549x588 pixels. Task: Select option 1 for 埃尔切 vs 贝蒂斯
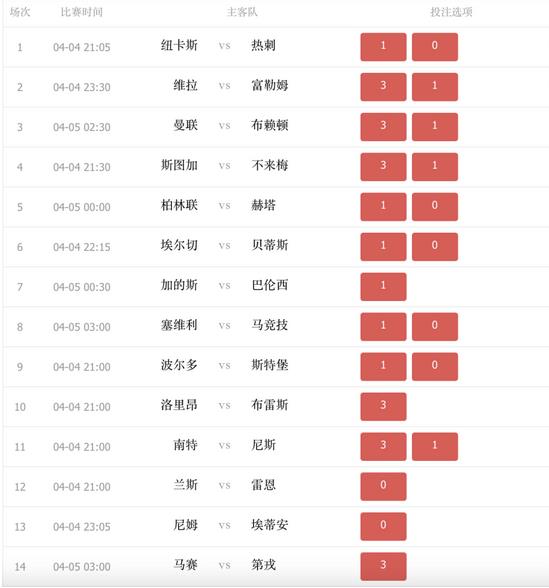(383, 247)
